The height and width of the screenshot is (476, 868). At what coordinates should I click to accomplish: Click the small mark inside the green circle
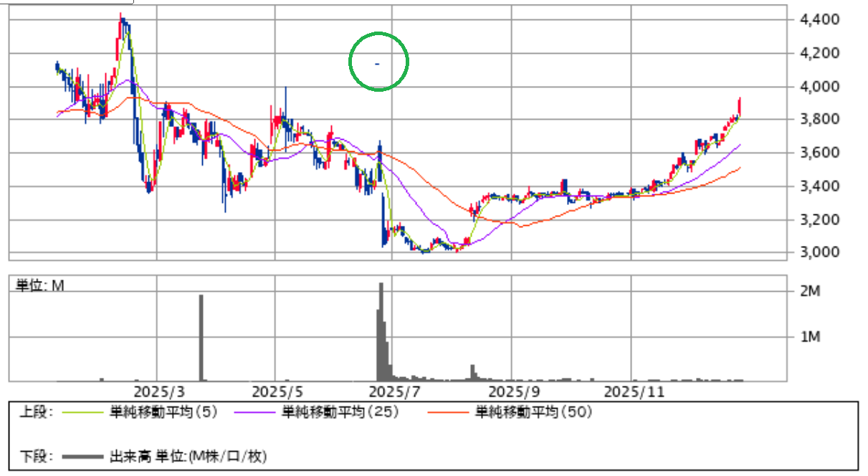click(x=377, y=64)
